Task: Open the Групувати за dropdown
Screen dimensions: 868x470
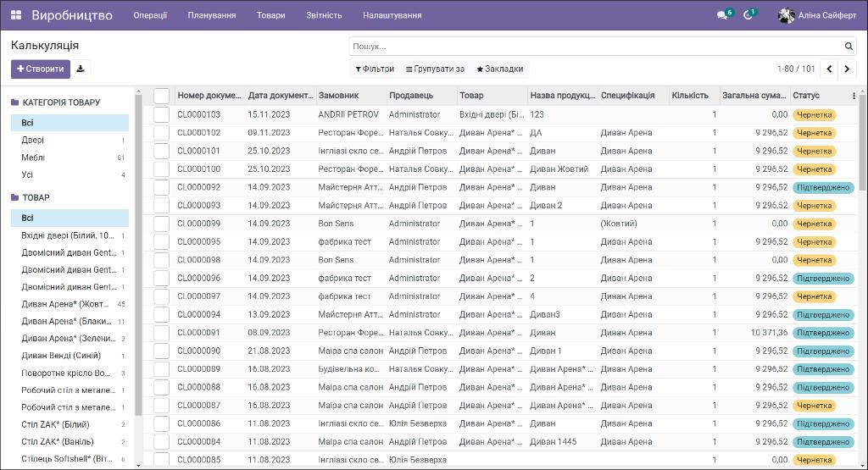Action: tap(435, 69)
